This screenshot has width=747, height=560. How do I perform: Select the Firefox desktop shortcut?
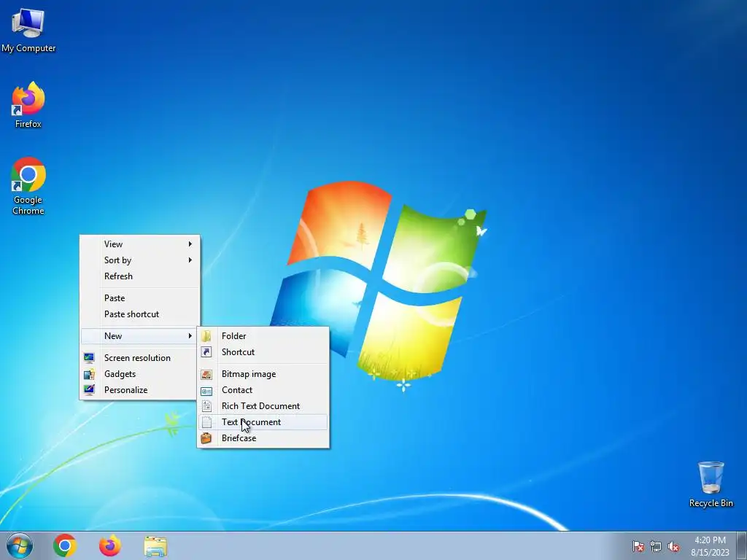[28, 105]
